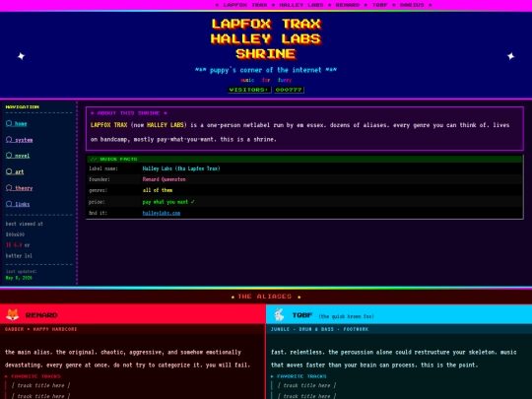Click the Renard fox emoji icon

point(13,314)
